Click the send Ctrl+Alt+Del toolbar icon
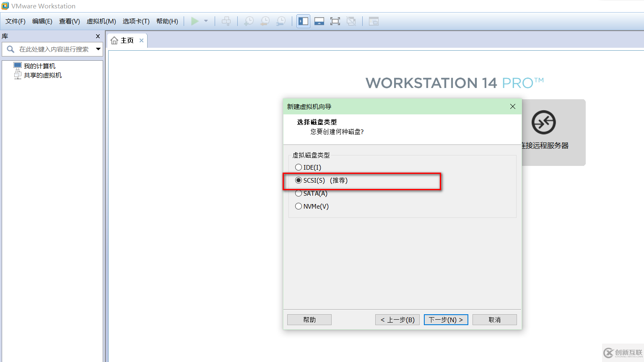 pyautogui.click(x=226, y=21)
